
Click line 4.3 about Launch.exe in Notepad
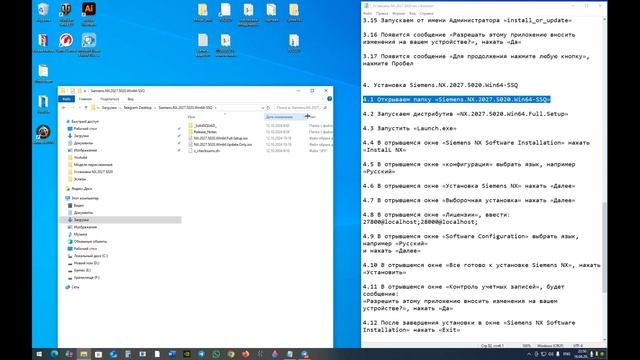409,129
